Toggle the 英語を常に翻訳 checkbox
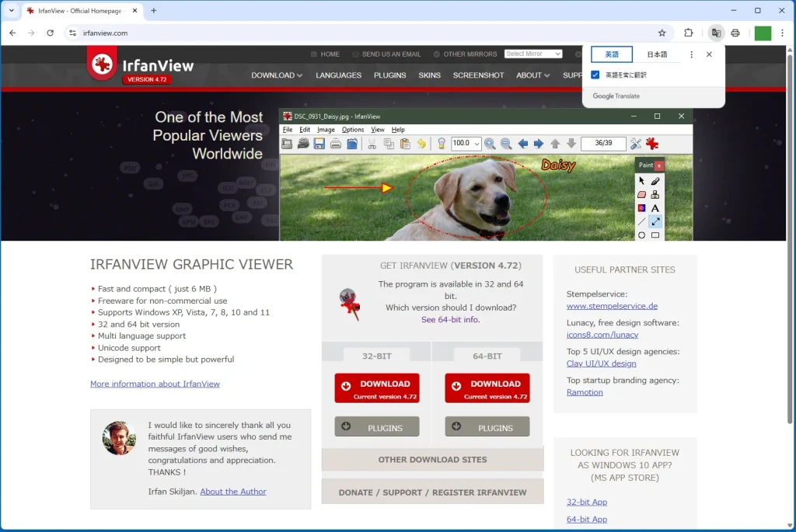The width and height of the screenshot is (796, 532). tap(595, 75)
